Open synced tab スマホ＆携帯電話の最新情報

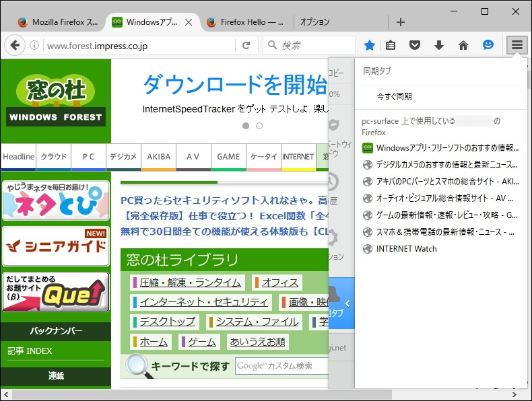tap(440, 232)
